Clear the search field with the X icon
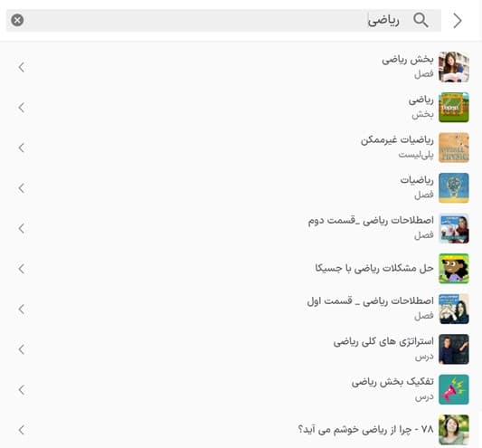The height and width of the screenshot is (448, 482). [x=17, y=20]
